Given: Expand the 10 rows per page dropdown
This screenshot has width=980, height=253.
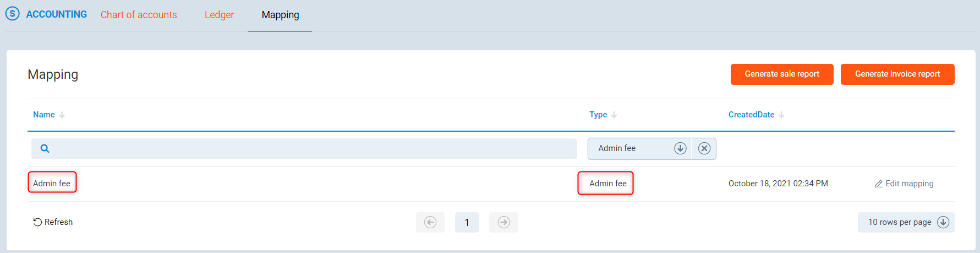Looking at the screenshot, I should (943, 222).
